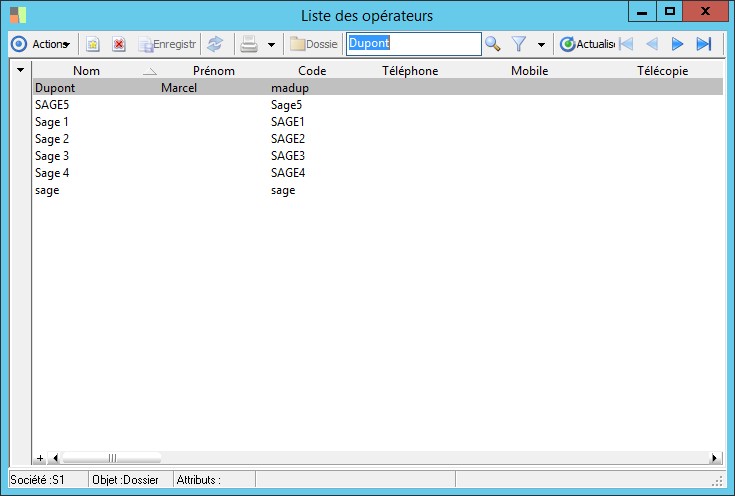735x496 pixels.
Task: Select the Sage 3 operator row
Action: (52, 156)
